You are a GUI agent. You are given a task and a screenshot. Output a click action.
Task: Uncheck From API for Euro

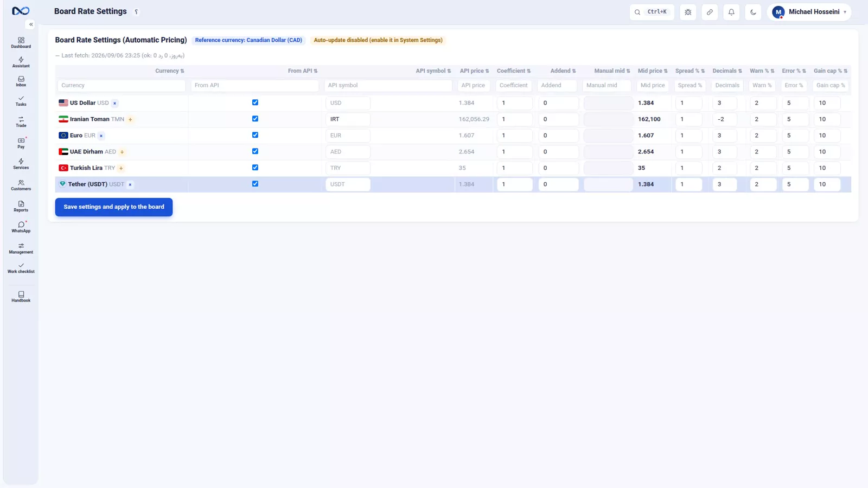pos(255,135)
